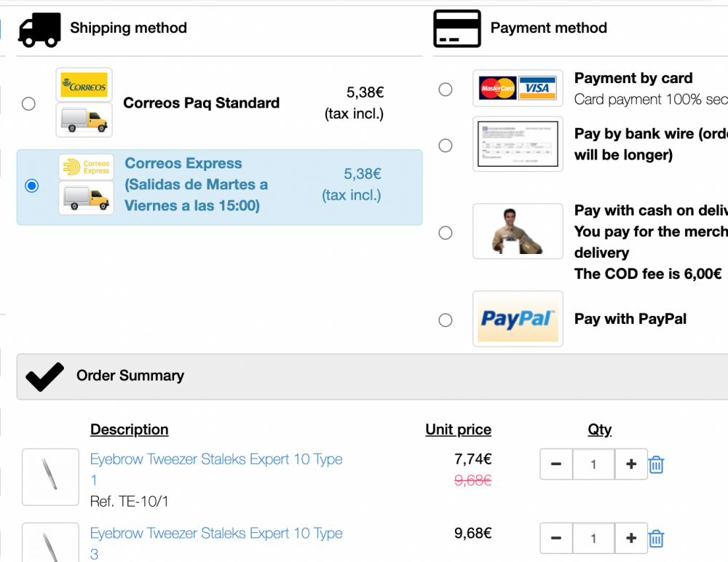Click the Correos Paq Standard logo
This screenshot has height=562, width=728.
click(84, 85)
